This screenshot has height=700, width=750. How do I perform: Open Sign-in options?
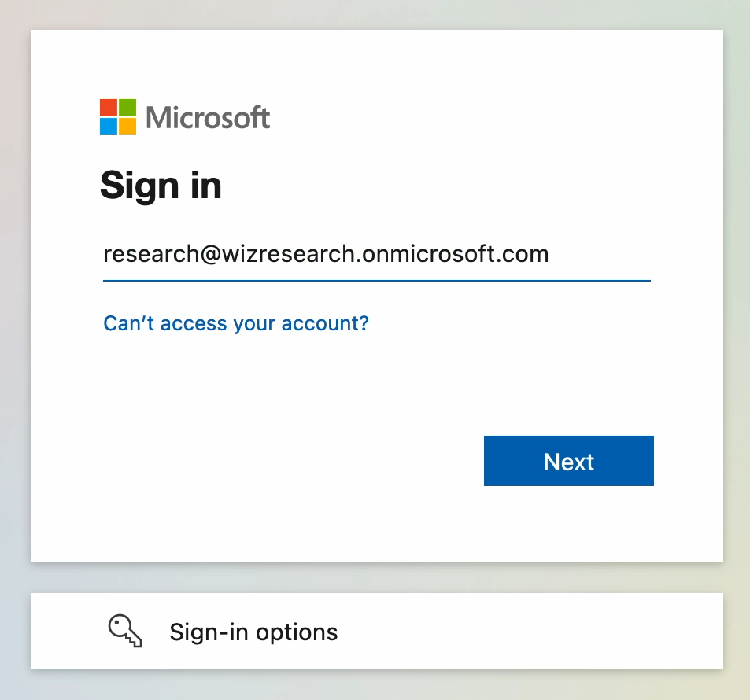(377, 631)
